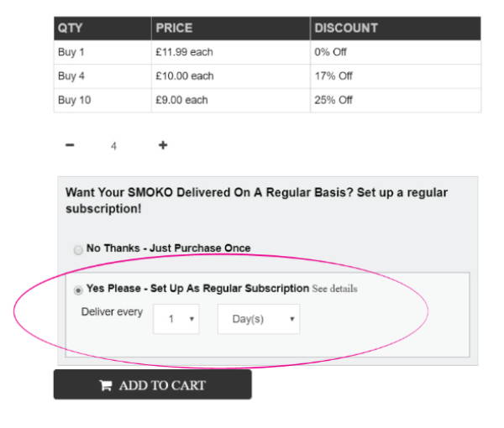Viewport: 504px width, 428px height.
Task: Click the arrow on the Day(s) dropdown
Action: click(291, 319)
